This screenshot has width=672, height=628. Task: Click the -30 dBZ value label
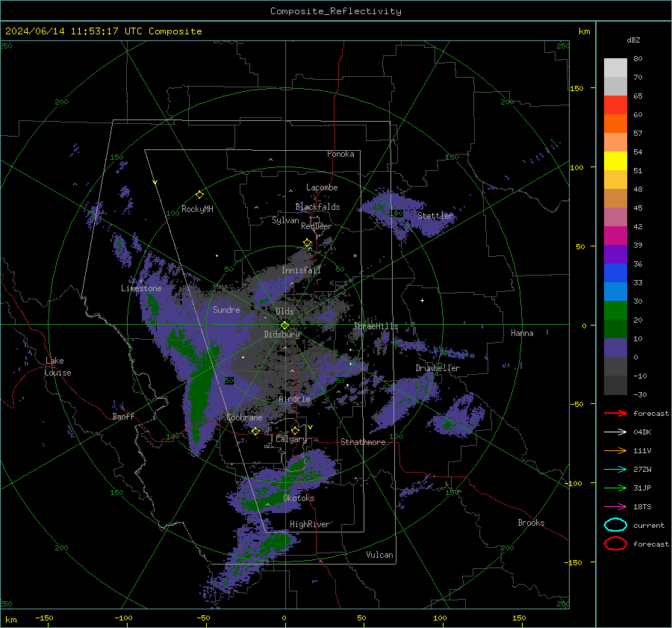[640, 394]
